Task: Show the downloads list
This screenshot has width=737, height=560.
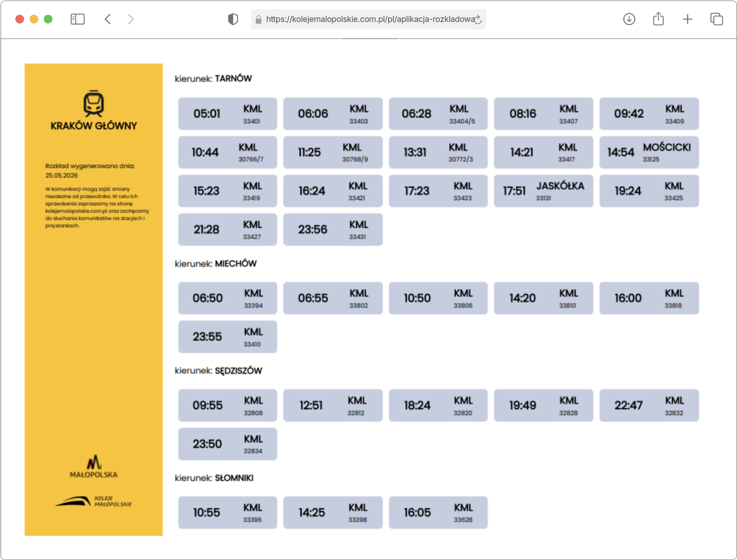Action: pos(629,19)
